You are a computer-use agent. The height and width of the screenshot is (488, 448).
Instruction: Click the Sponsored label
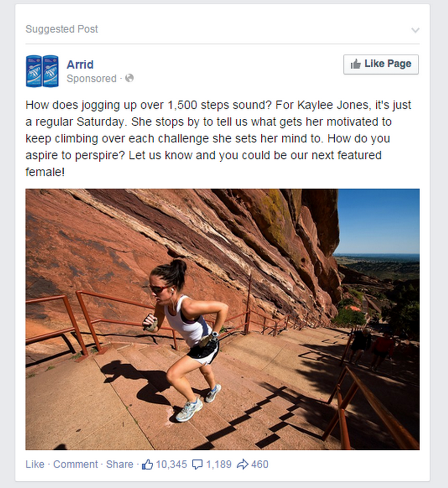pos(92,78)
